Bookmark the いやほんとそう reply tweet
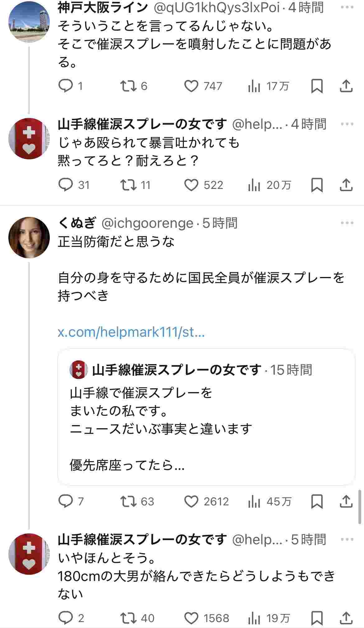Screen dimensions: 364x628 (317, 618)
